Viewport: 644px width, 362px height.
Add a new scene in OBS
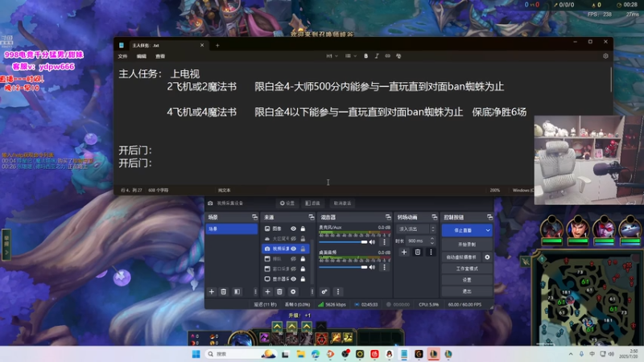click(x=212, y=292)
